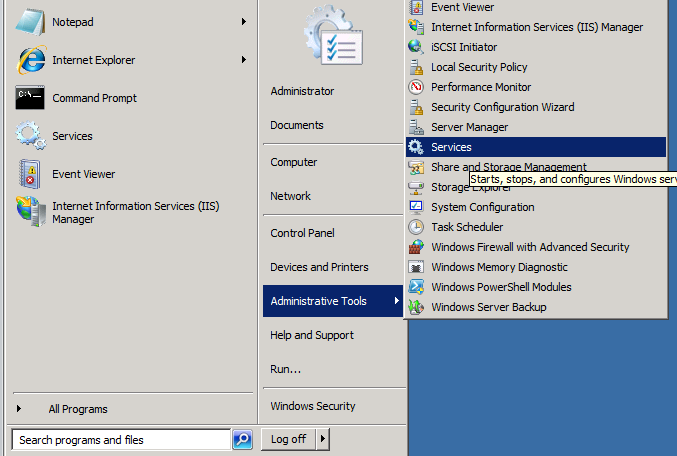
Task: Select Windows Memory Diagnostic text entry
Action: [499, 267]
